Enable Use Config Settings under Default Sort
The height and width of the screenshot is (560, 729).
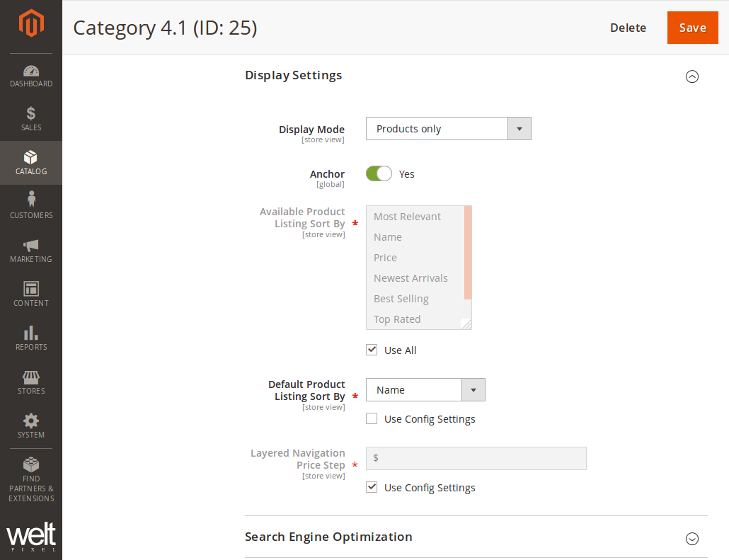click(372, 418)
